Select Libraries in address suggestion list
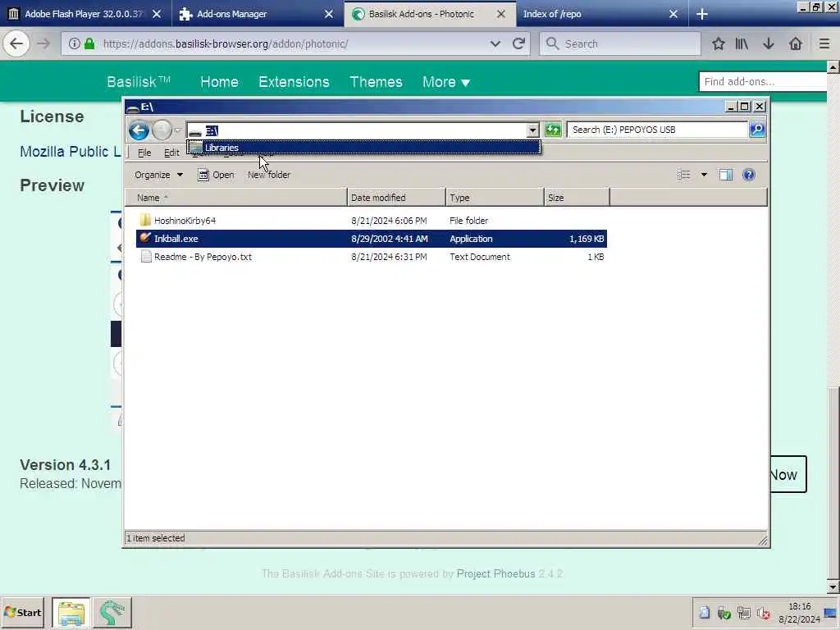840x630 pixels. pos(363,148)
